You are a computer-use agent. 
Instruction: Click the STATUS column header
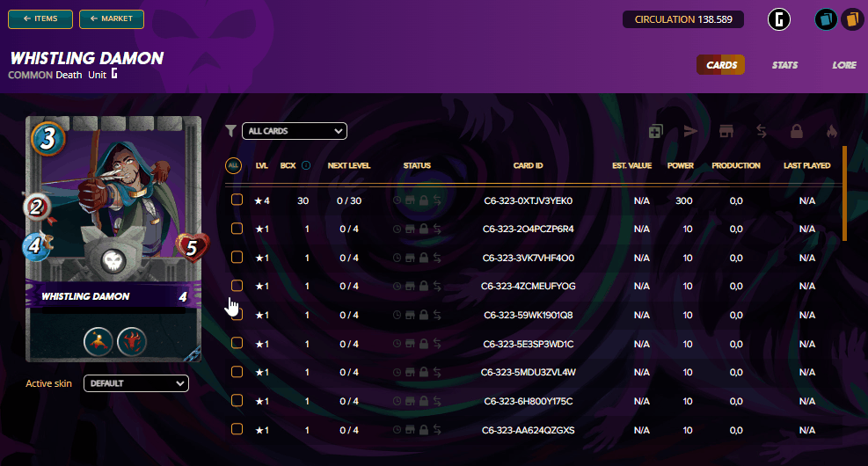417,165
